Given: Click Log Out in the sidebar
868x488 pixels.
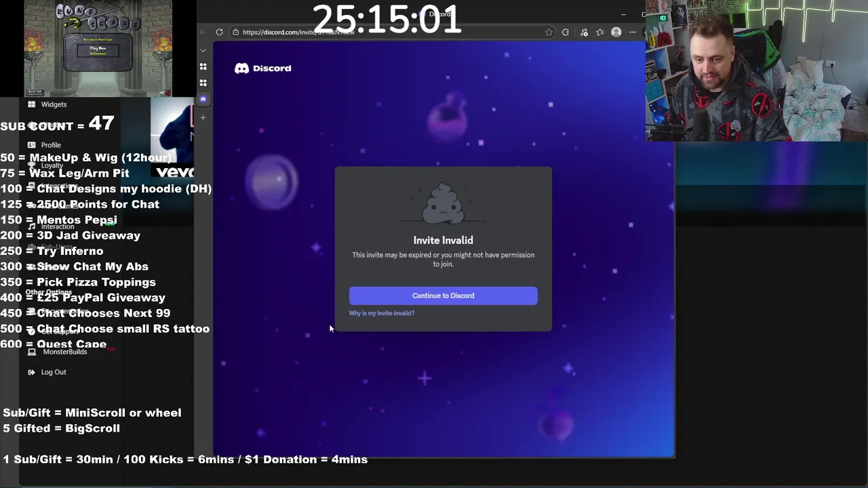Looking at the screenshot, I should pos(54,372).
